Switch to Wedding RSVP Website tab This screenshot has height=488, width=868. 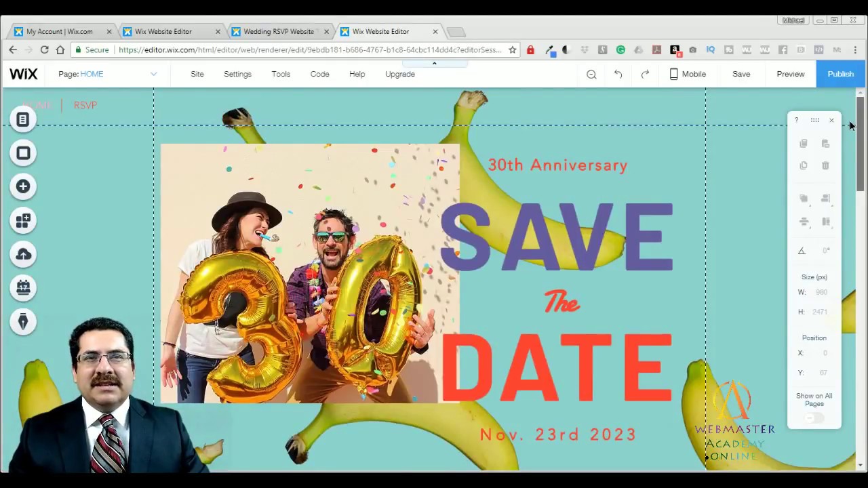click(x=279, y=31)
